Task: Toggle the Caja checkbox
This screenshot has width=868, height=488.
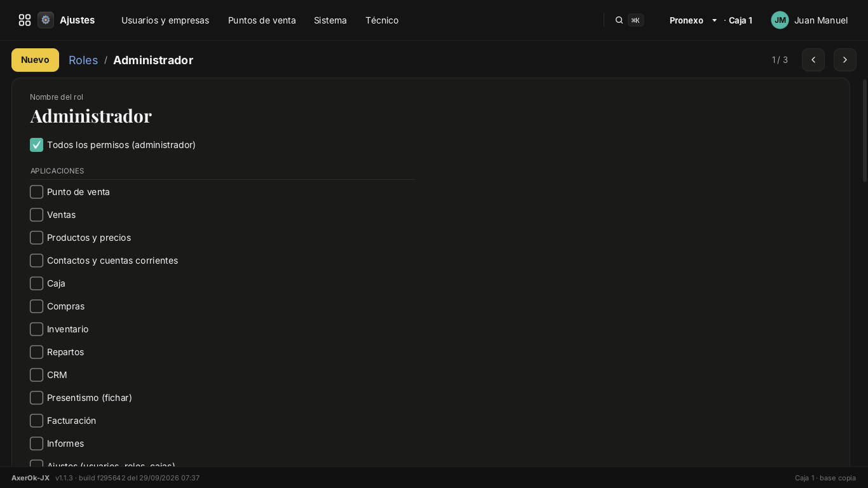Action: [x=36, y=283]
